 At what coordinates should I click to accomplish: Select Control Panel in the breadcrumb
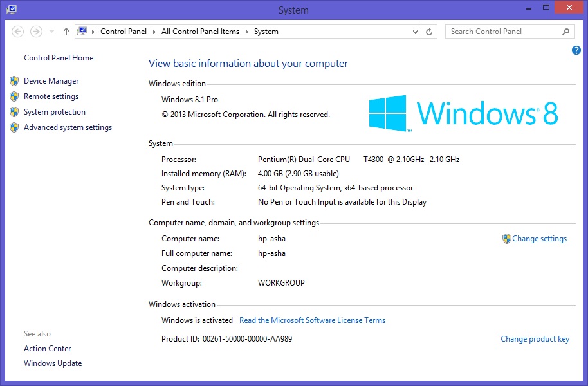[x=124, y=32]
